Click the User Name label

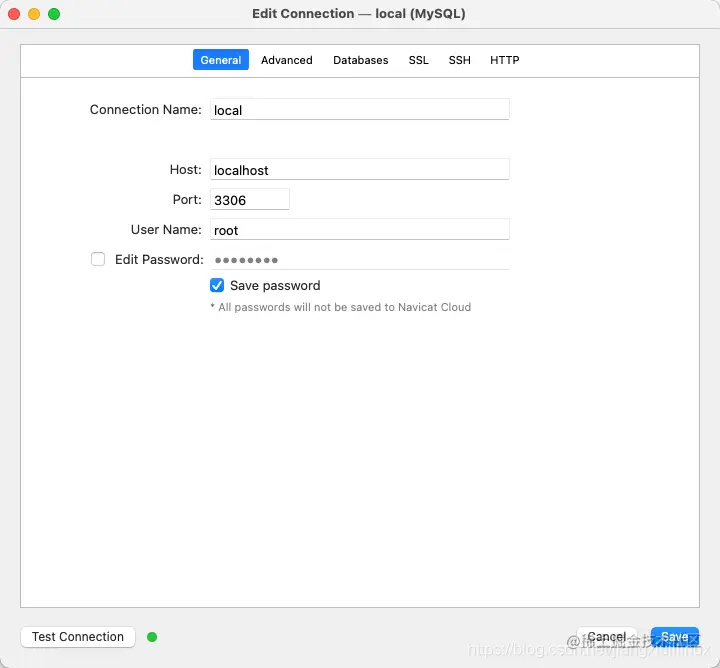coord(166,230)
